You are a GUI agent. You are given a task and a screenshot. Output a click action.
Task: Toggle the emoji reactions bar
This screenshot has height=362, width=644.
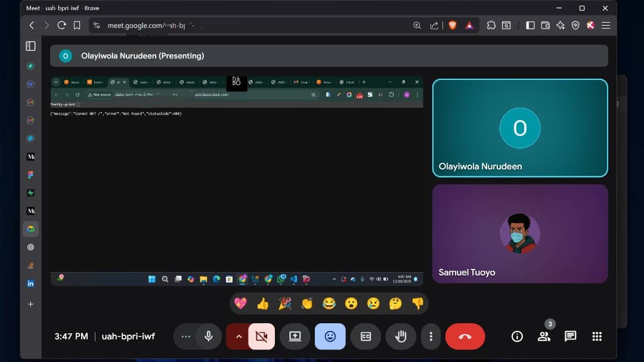click(x=330, y=336)
